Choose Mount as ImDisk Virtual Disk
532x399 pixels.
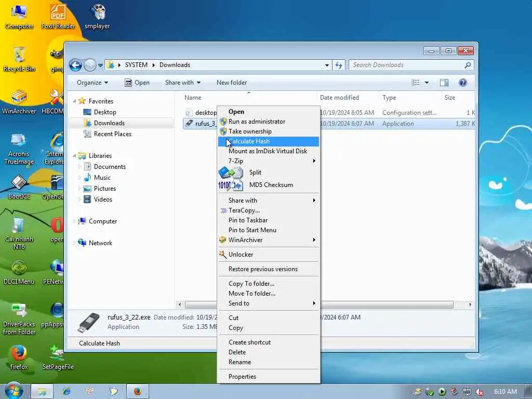point(269,151)
